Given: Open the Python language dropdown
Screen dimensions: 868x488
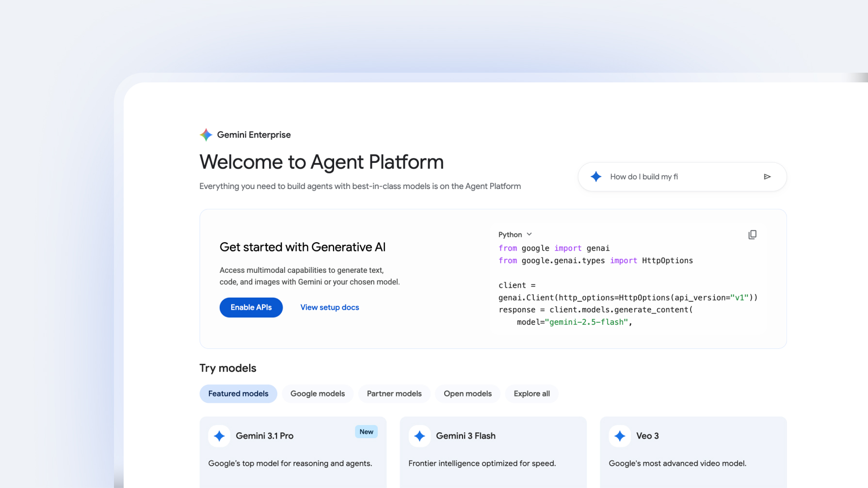Looking at the screenshot, I should [515, 235].
